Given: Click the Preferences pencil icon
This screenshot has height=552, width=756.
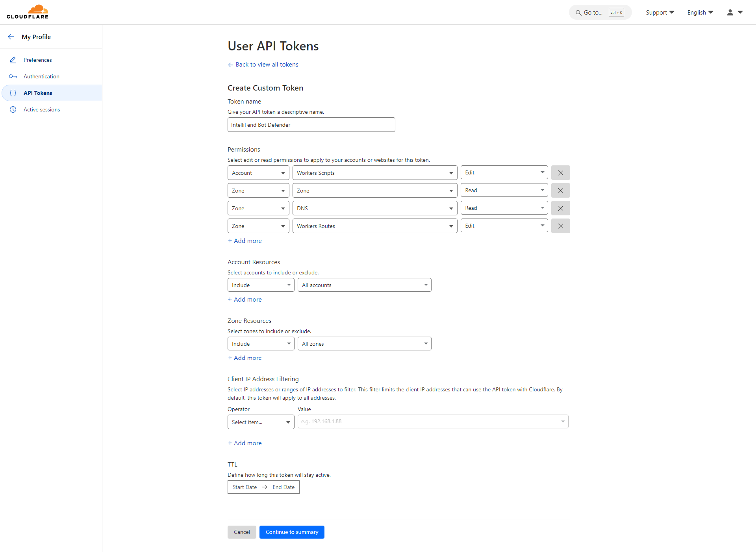Looking at the screenshot, I should [13, 60].
